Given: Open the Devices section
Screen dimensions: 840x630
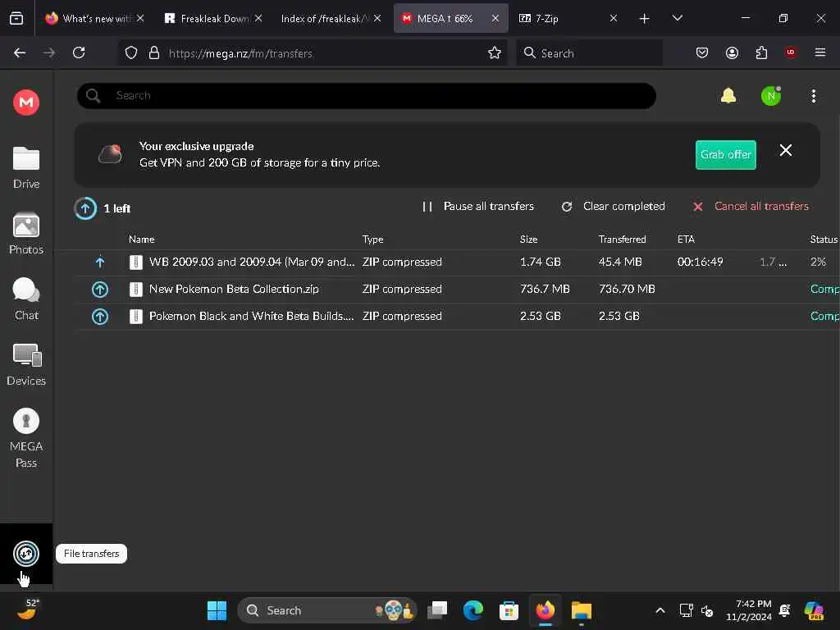Looking at the screenshot, I should (x=26, y=365).
